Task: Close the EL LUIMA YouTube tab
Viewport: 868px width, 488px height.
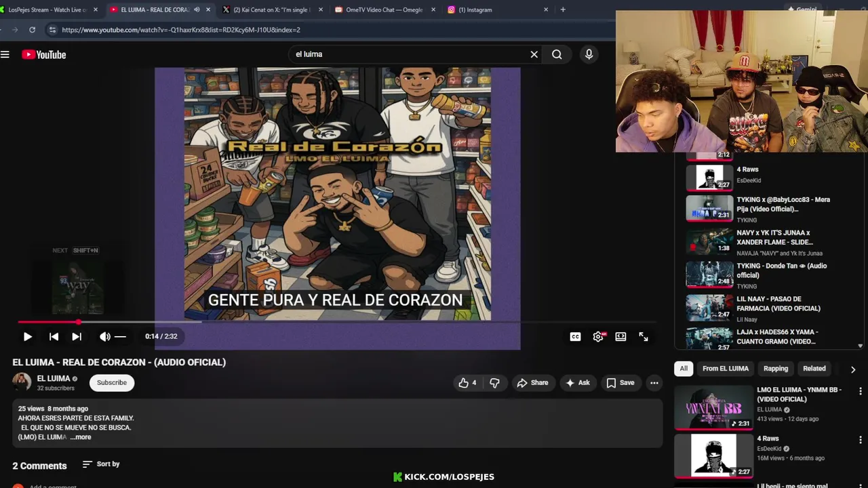Action: click(x=208, y=9)
